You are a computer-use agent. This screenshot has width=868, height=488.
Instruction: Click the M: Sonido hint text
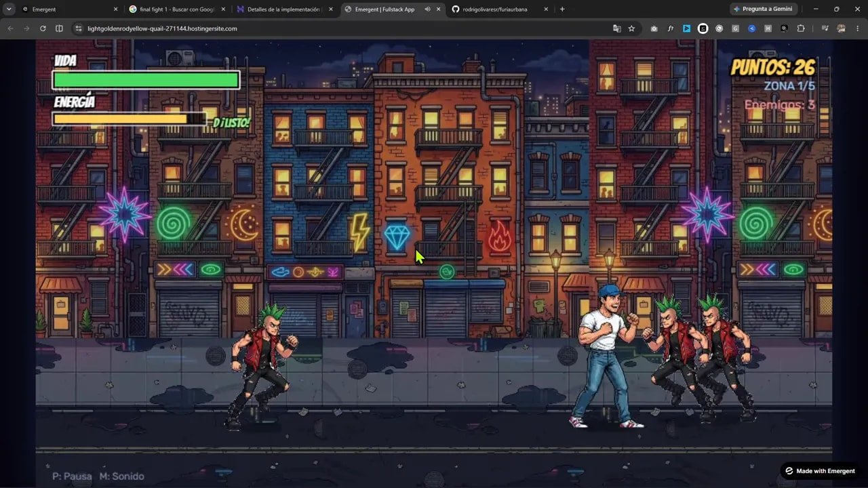pyautogui.click(x=121, y=476)
